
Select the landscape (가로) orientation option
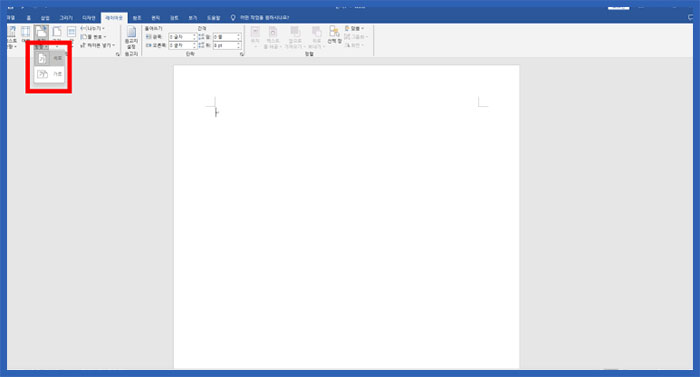[50, 74]
